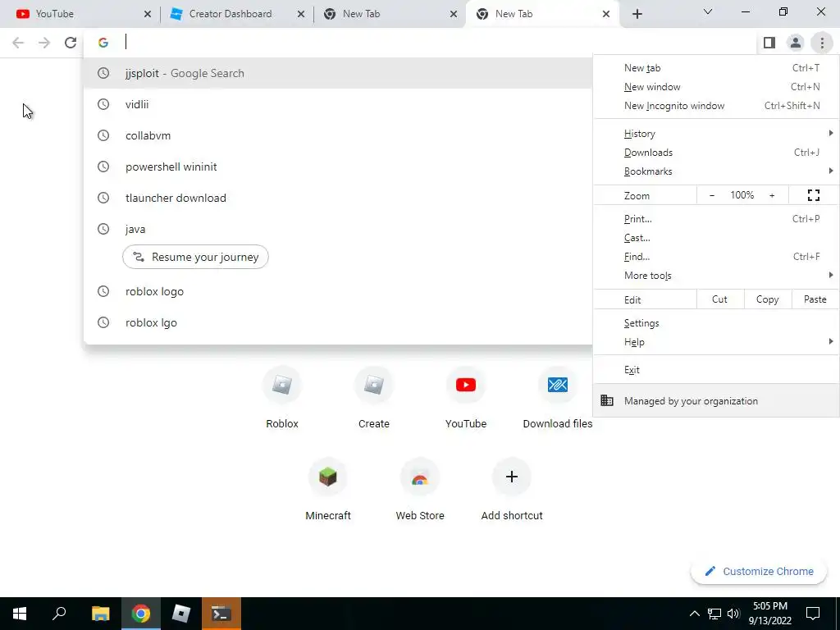Select the roblox lgo suggestion
The image size is (840, 630).
tap(338, 322)
